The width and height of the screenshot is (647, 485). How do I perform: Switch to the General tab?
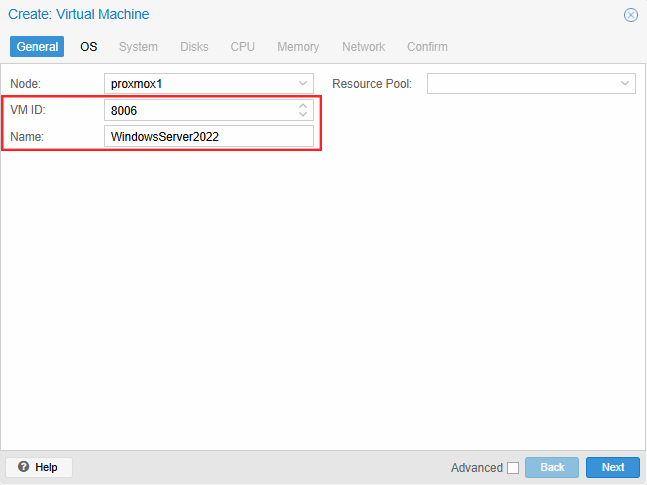tap(37, 47)
